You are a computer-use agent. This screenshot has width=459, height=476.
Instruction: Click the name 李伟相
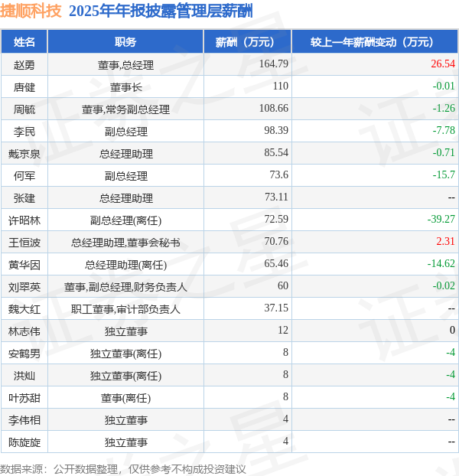point(24,420)
